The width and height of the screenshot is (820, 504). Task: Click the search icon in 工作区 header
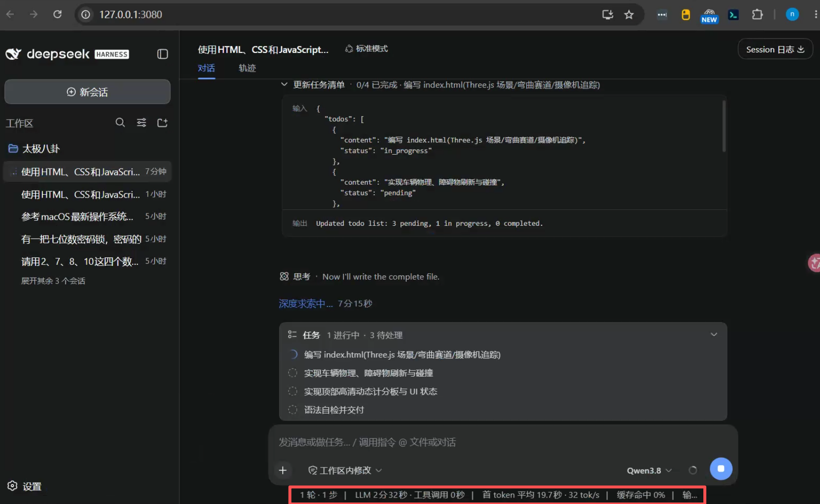(120, 123)
